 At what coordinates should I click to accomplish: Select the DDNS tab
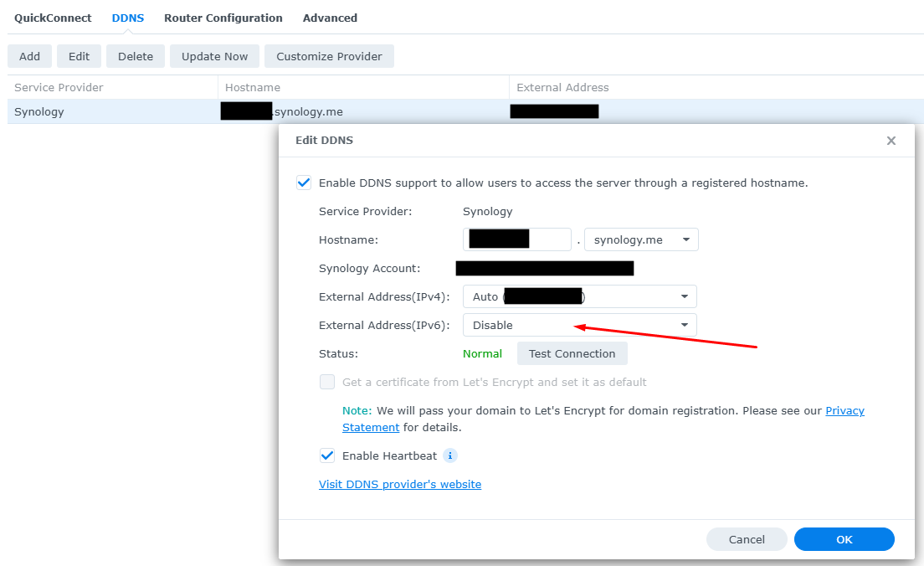pos(128,18)
